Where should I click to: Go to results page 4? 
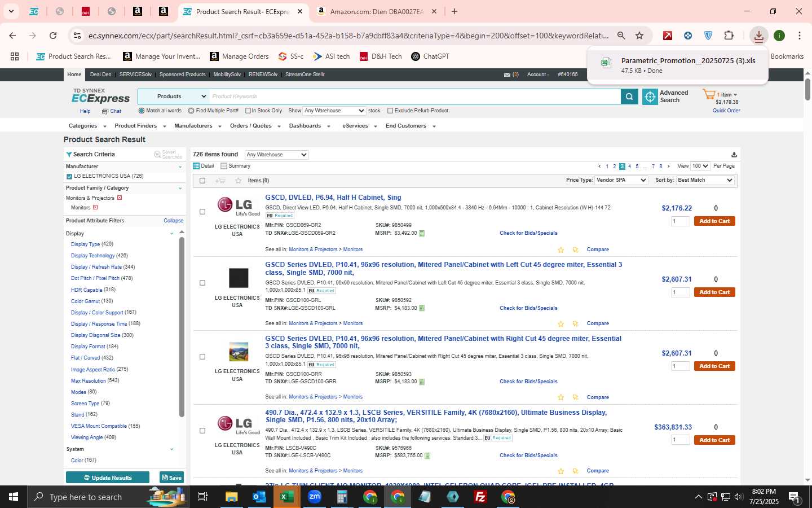[629, 167]
